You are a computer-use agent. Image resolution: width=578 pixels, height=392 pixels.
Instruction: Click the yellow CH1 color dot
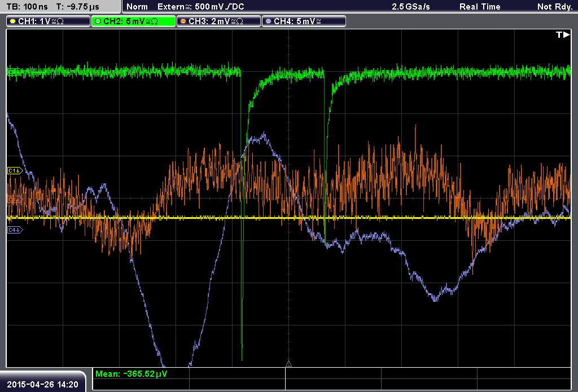click(x=13, y=21)
